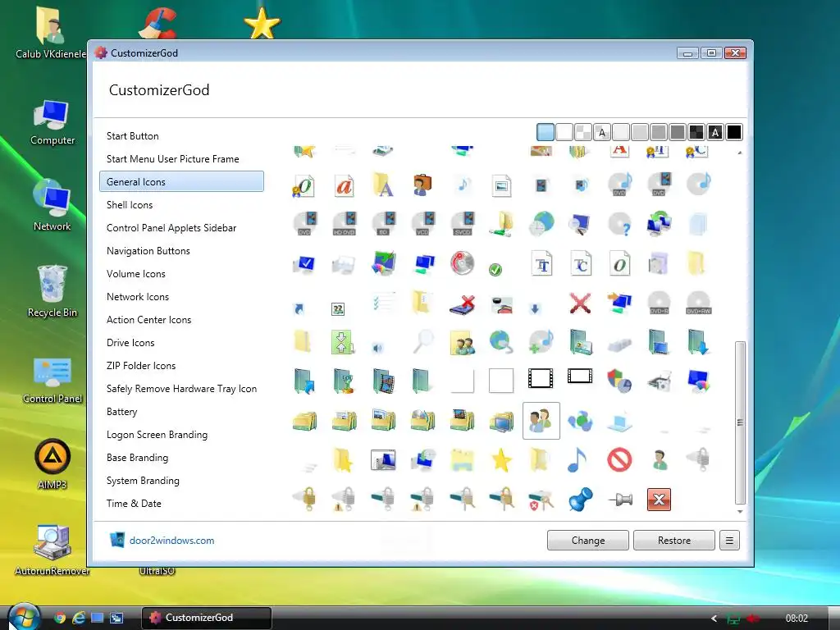Select the blue pushpin icon

click(x=580, y=500)
